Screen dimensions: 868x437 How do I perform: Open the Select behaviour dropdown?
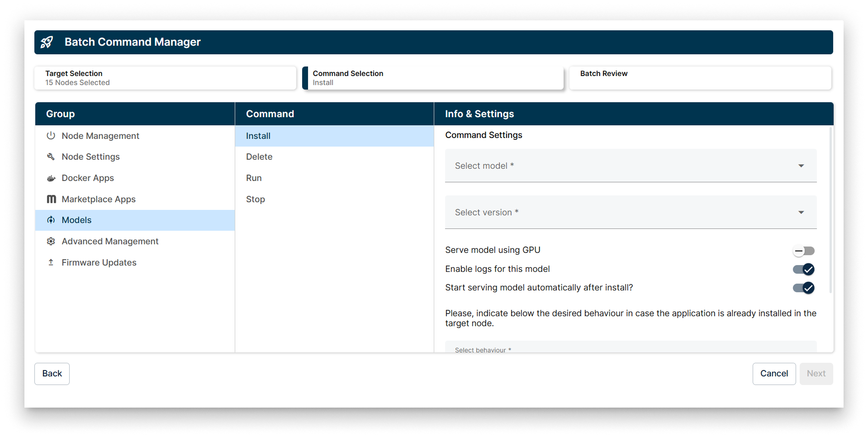[631, 348]
